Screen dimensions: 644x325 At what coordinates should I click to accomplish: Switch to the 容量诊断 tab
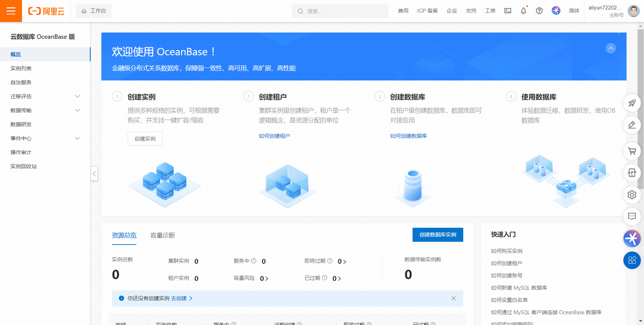tap(163, 235)
